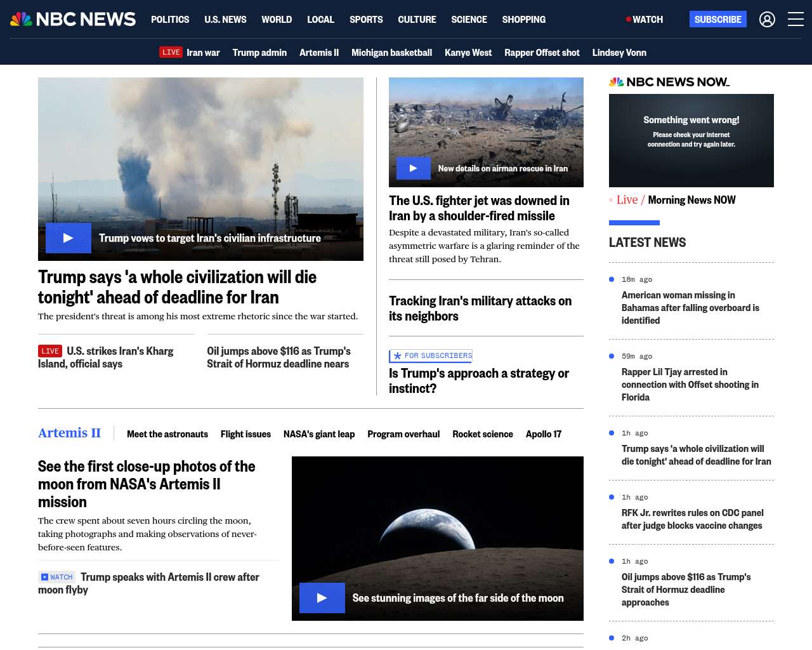Open Meet the astronauts under Artemis II
Image resolution: width=812 pixels, height=650 pixels.
167,434
